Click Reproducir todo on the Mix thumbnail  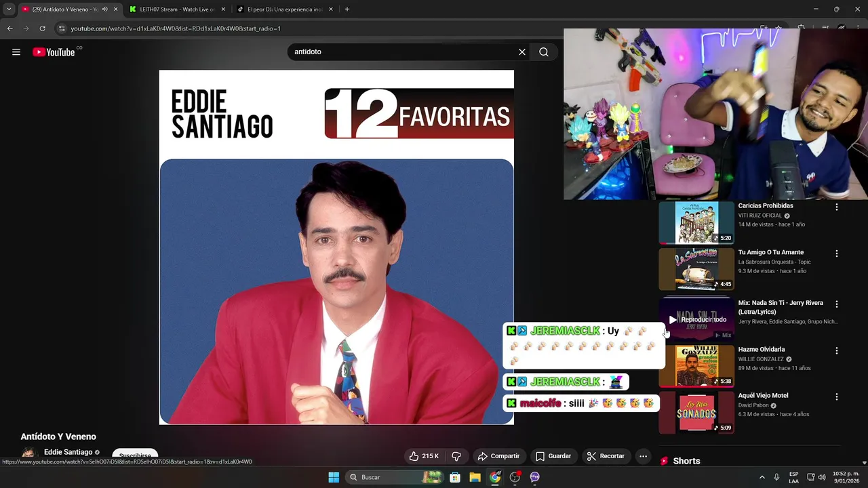(697, 319)
